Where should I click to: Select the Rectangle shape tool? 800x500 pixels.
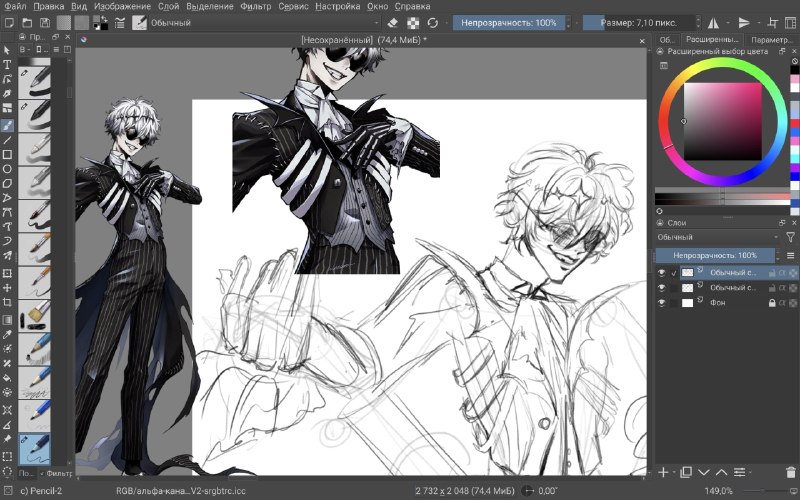7,154
